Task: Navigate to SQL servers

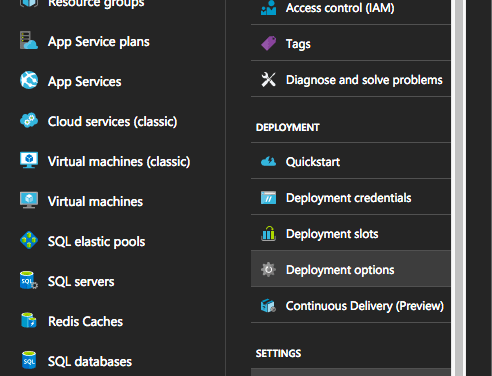Action: pyautogui.click(x=81, y=282)
